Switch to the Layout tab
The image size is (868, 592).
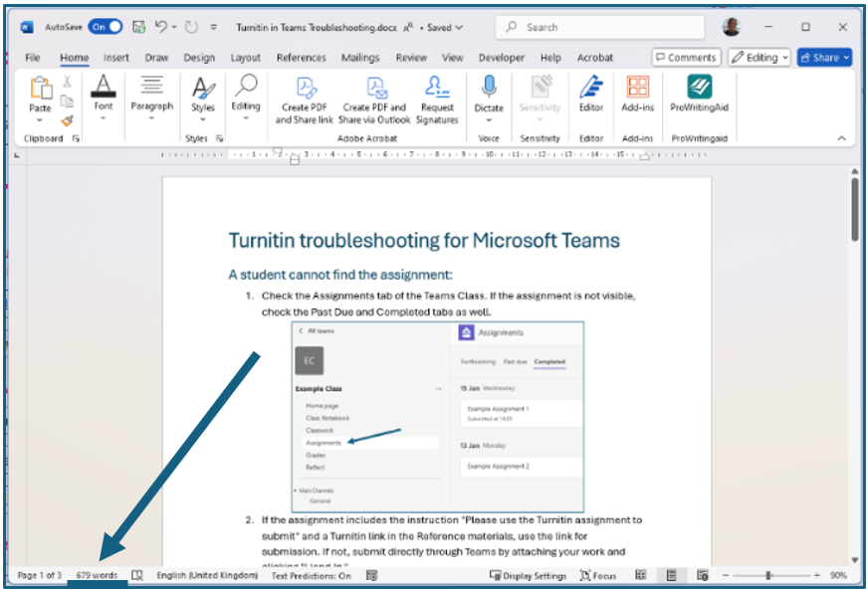(x=245, y=58)
